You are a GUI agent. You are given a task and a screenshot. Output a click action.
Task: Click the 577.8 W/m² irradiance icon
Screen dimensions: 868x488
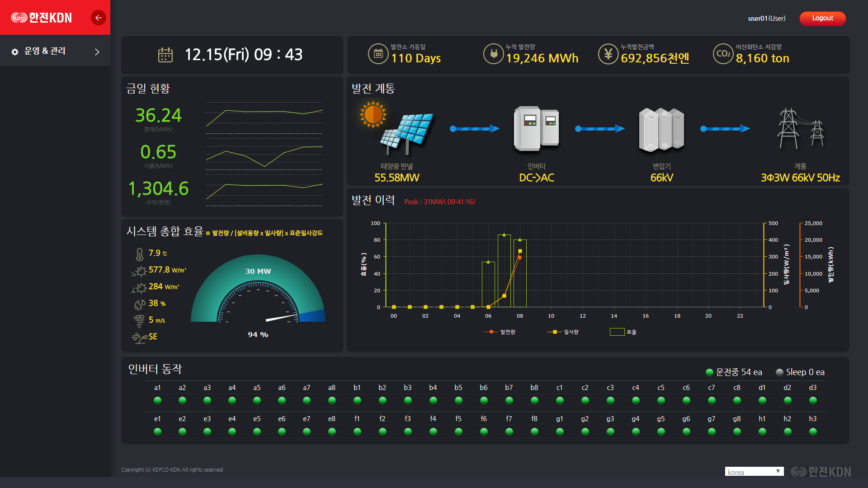point(139,271)
